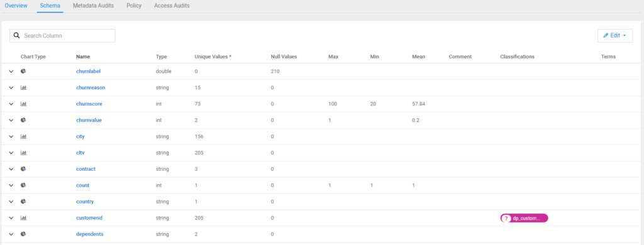Click the Search Column input field
Viewport: 644px width, 245px height.
point(62,36)
